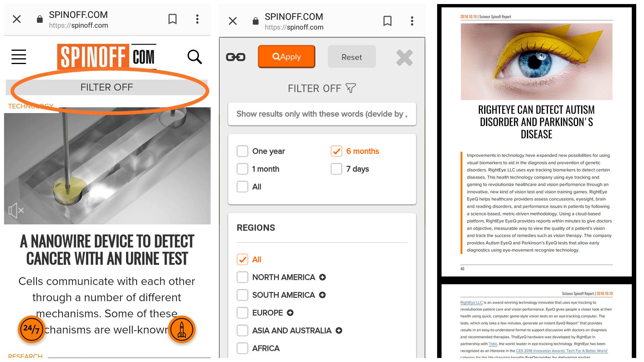Play the nanowire device video thumbnail
This screenshot has height=362, width=644.
click(107, 166)
